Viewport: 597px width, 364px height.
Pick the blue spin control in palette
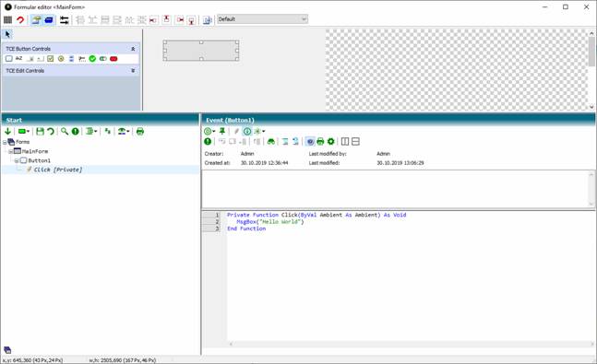coord(71,59)
